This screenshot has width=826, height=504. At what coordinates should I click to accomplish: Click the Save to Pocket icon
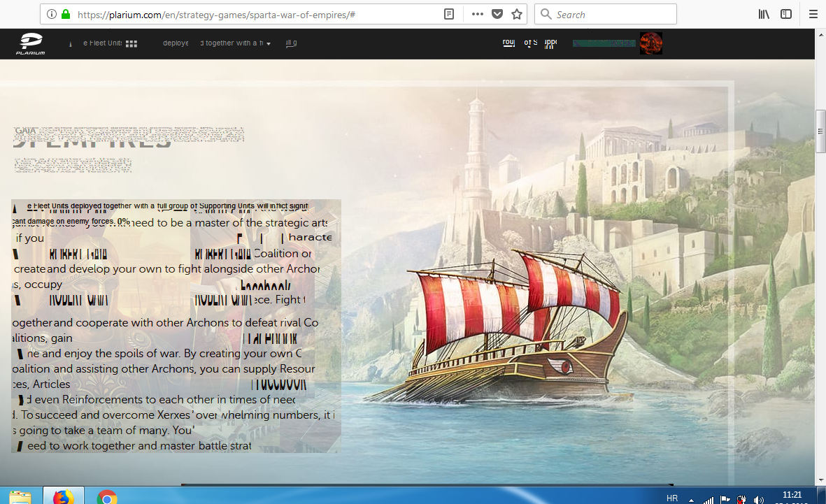pos(497,14)
